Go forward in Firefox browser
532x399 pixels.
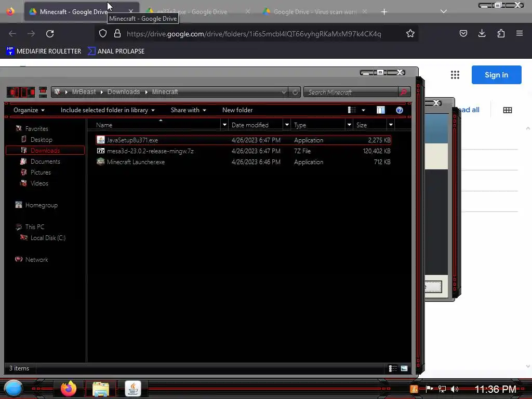[31, 34]
